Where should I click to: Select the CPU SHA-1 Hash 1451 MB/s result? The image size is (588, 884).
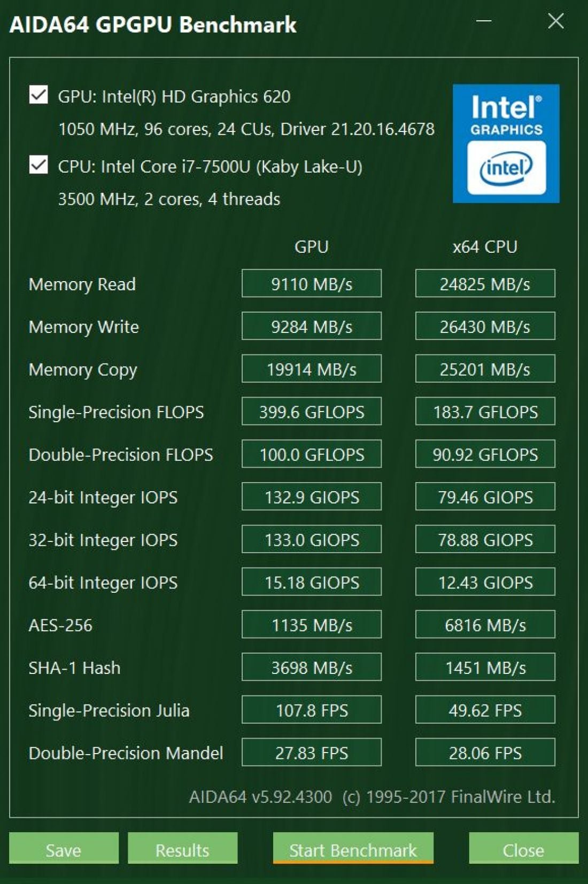tap(485, 667)
